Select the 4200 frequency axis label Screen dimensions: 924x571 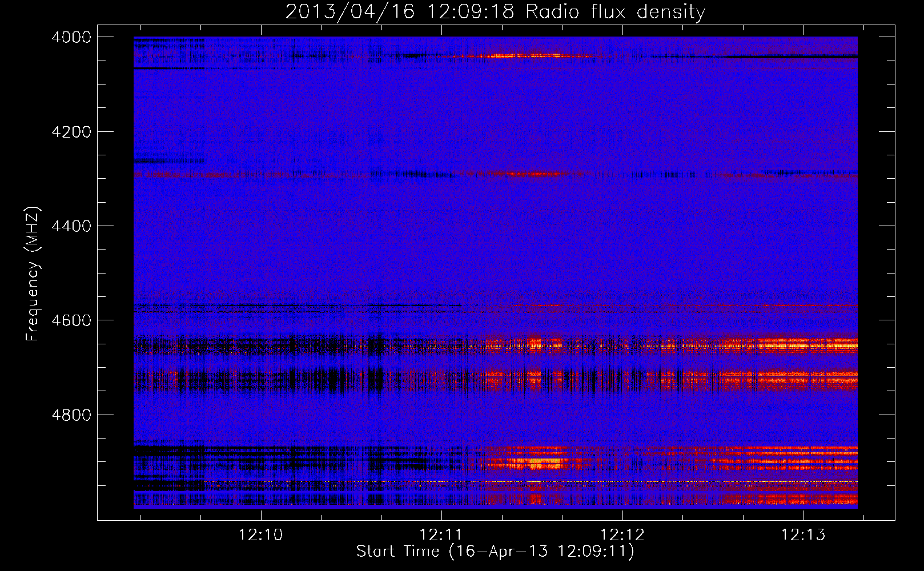coord(71,132)
